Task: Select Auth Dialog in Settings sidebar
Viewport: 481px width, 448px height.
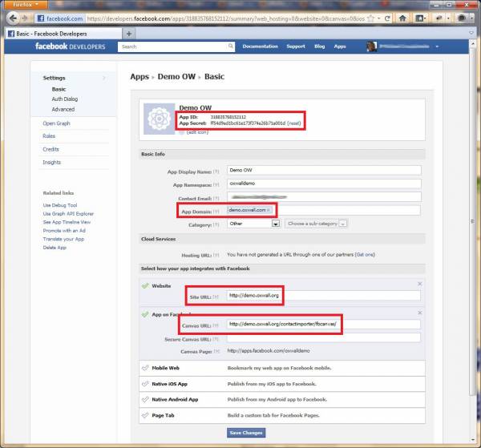Action: 65,99
